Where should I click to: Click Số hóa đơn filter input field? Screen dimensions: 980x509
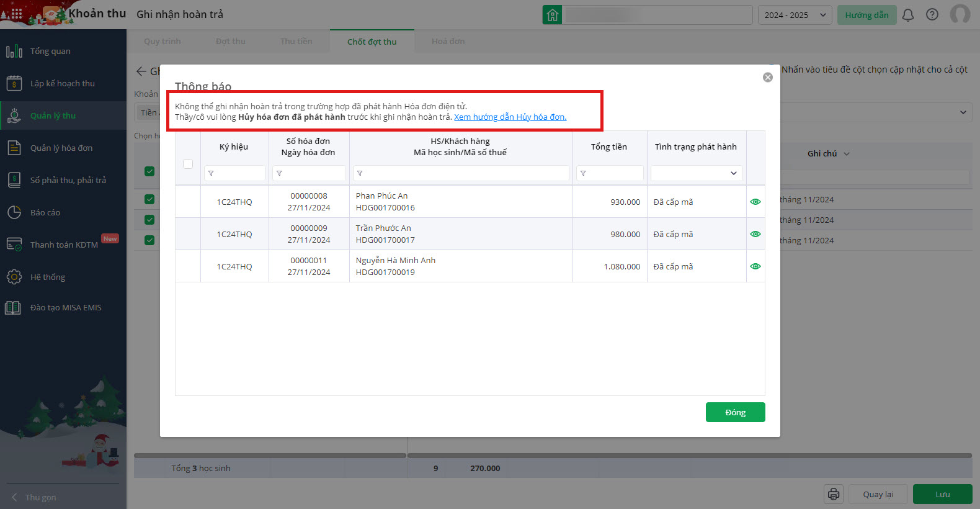coord(309,173)
